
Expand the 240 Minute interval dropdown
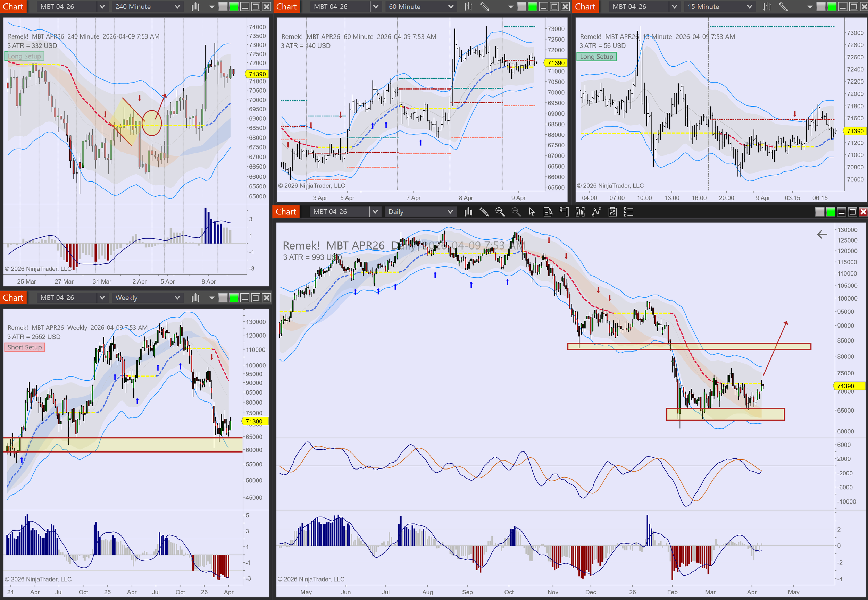[x=177, y=7]
